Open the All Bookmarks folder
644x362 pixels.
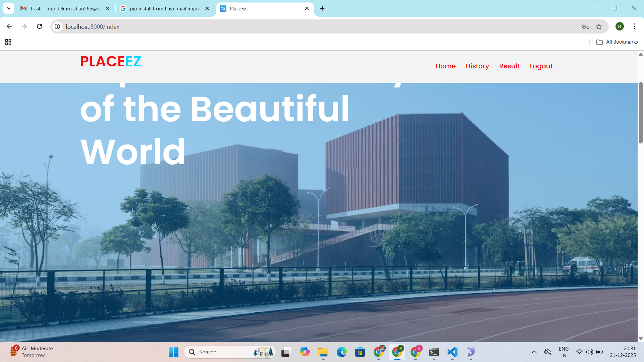point(617,42)
